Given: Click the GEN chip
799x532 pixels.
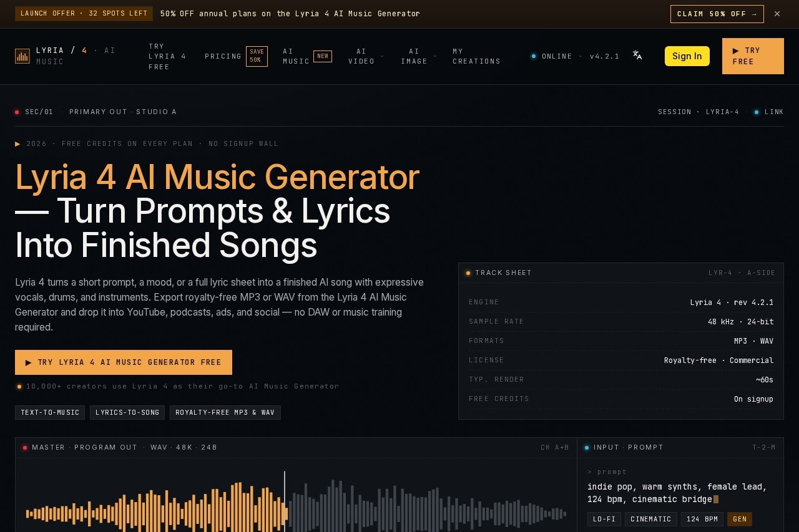Looking at the screenshot, I should point(740,519).
